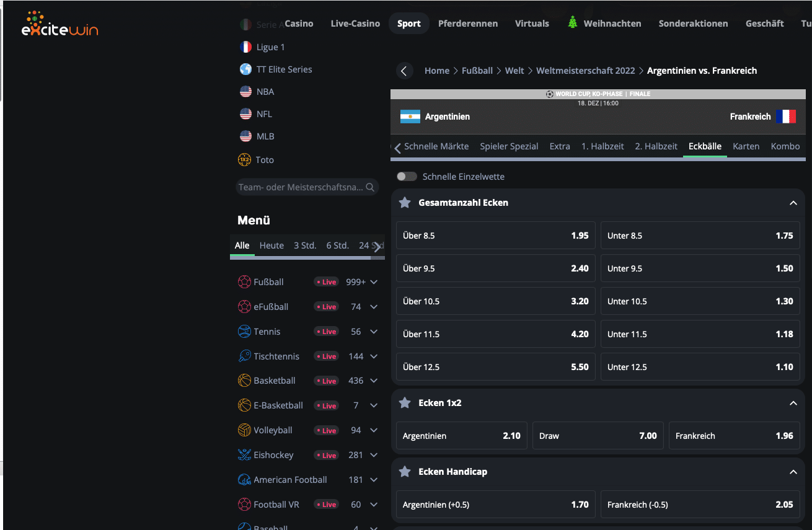Viewport: 812px width, 530px height.
Task: Expand the Volleyball sport list
Action: click(374, 430)
